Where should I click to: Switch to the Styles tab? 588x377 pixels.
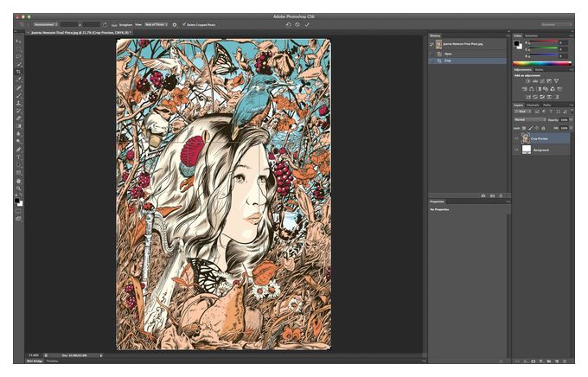[539, 70]
